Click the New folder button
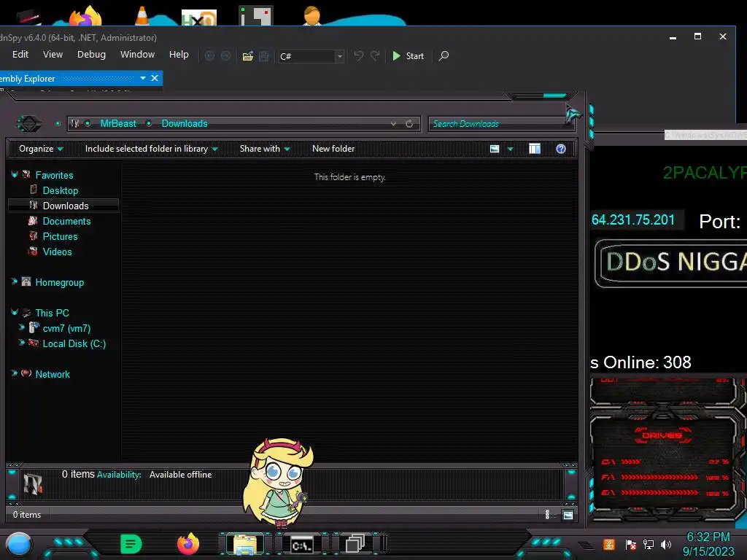The image size is (747, 560). coord(333,149)
